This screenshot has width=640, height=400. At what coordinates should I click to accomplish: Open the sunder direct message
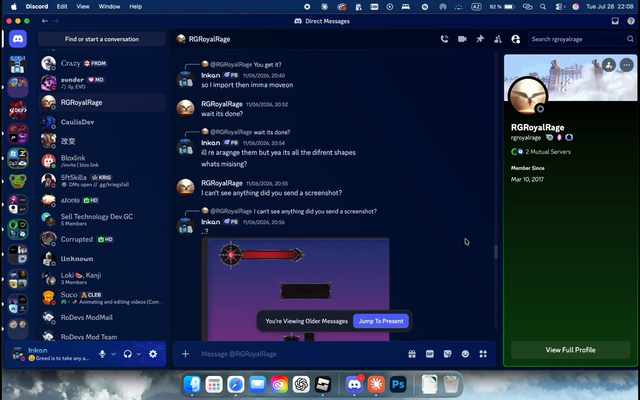point(102,83)
